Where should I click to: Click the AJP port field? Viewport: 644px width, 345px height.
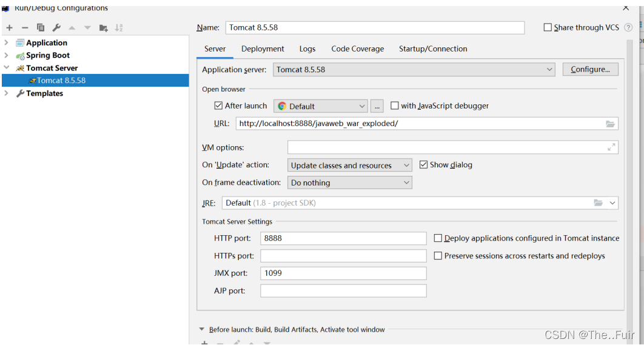(343, 291)
